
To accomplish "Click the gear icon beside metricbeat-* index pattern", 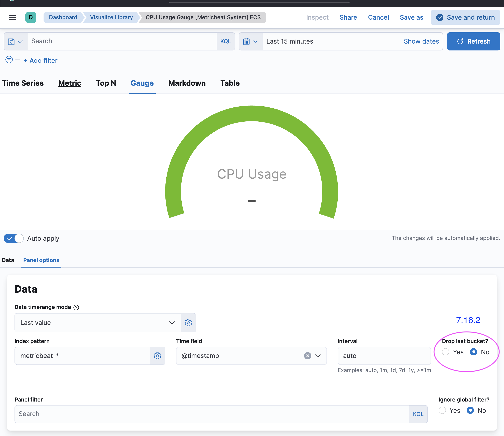I will tap(158, 356).
